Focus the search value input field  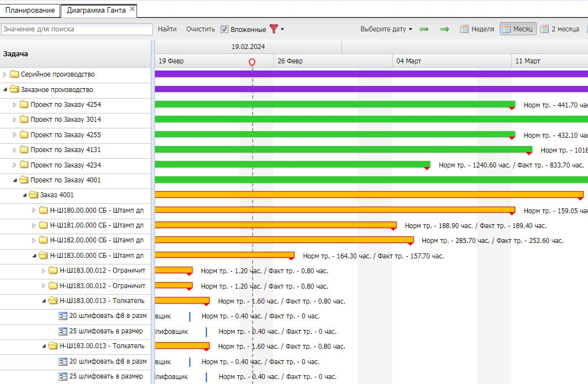(77, 29)
